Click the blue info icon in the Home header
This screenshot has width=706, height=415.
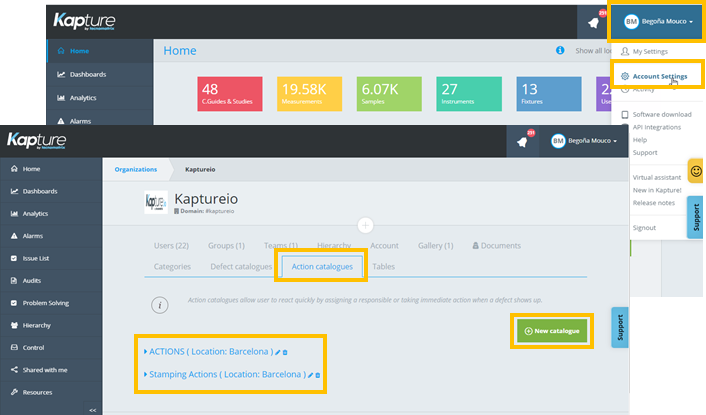pyautogui.click(x=560, y=50)
